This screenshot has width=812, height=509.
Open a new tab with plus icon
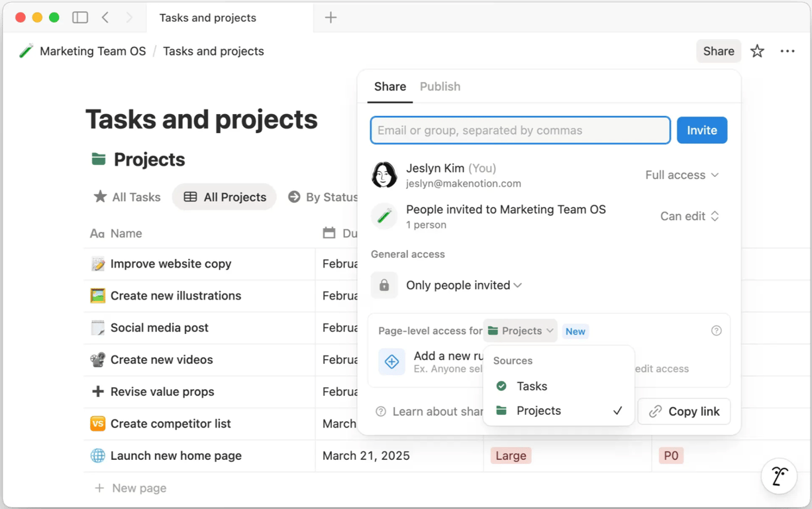click(x=330, y=18)
